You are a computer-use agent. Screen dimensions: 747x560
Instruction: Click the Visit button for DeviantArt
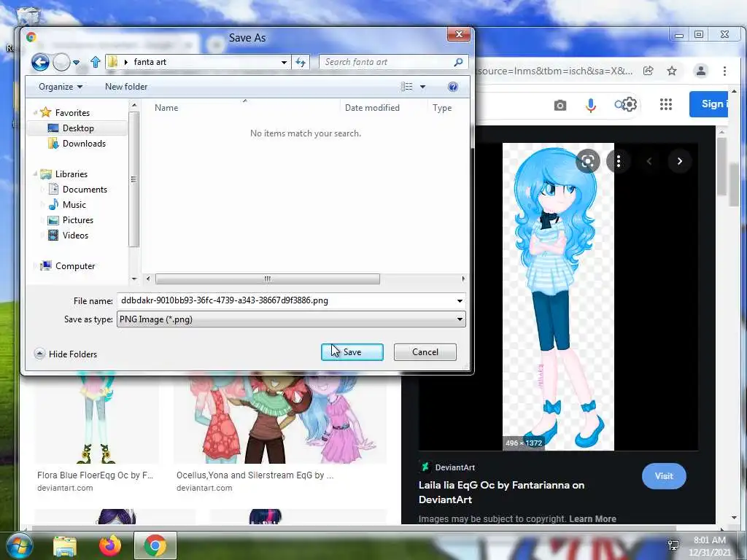(664, 475)
